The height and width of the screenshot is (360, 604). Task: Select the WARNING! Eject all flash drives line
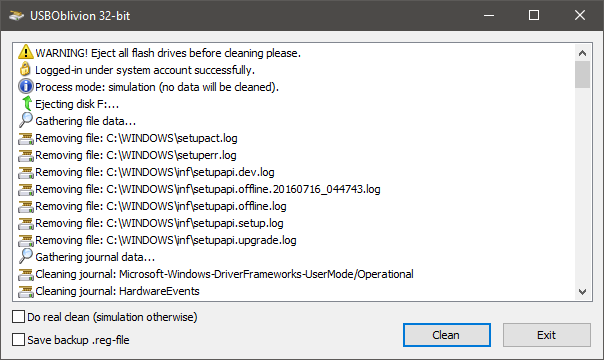point(168,53)
